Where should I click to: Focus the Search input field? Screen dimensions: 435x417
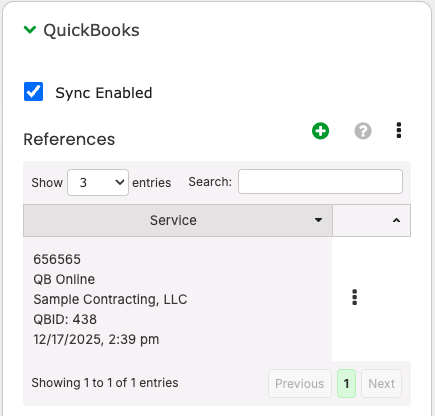click(320, 182)
